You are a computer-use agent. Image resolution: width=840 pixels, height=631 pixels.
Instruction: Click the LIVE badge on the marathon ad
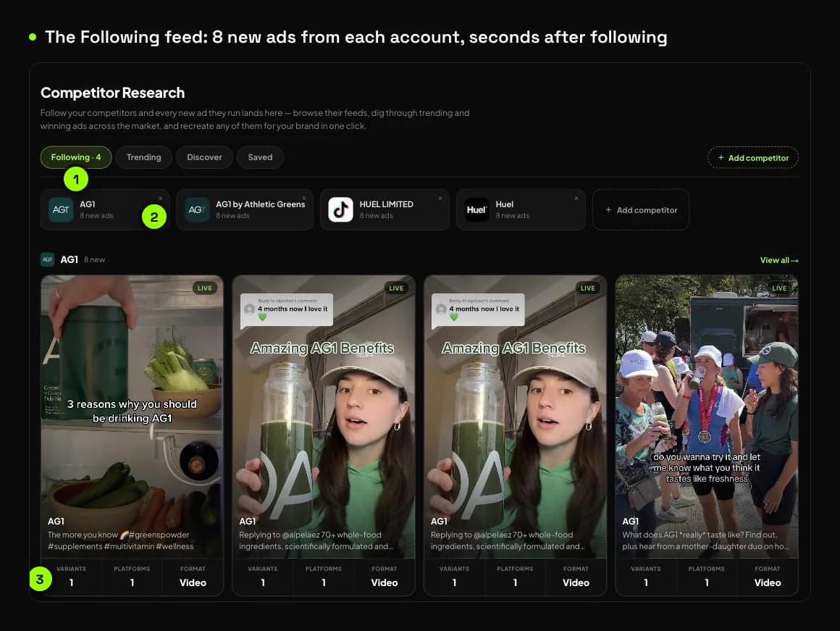(x=779, y=288)
